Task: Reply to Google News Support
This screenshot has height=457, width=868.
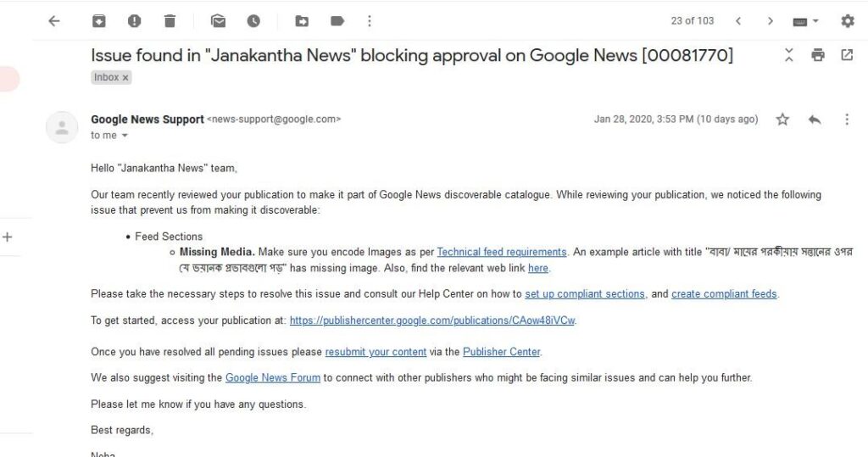Action: pyautogui.click(x=815, y=119)
